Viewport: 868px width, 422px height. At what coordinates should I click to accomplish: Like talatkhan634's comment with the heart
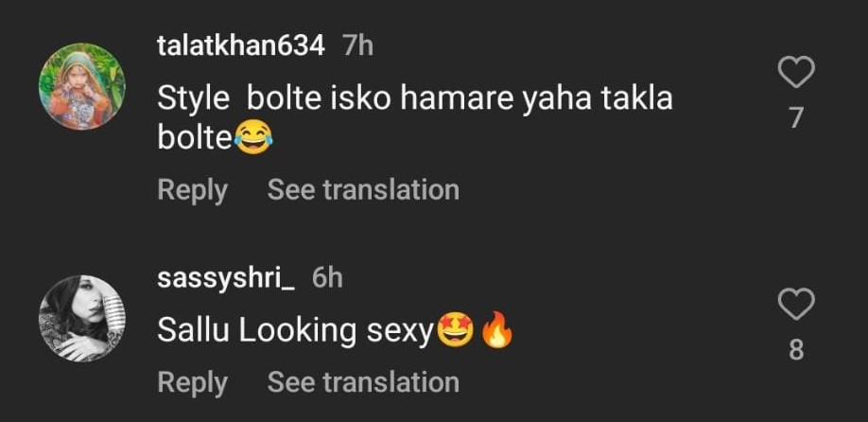coord(795,72)
